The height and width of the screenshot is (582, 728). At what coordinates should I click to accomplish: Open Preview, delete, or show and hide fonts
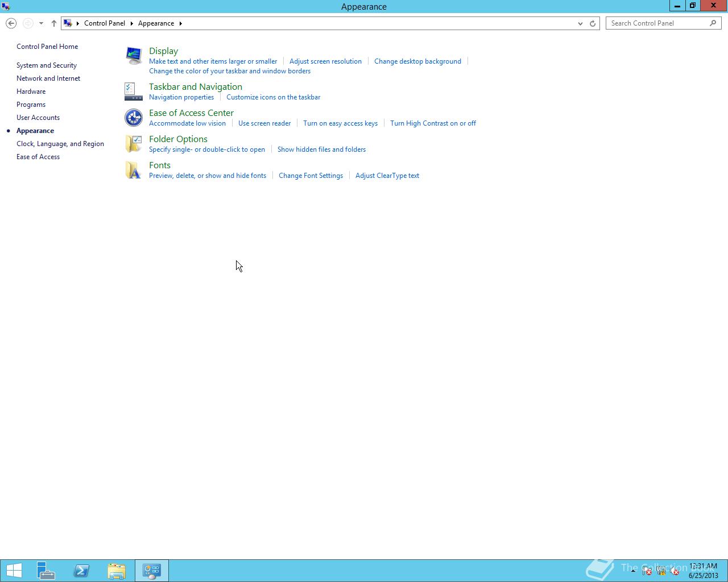pyautogui.click(x=208, y=176)
